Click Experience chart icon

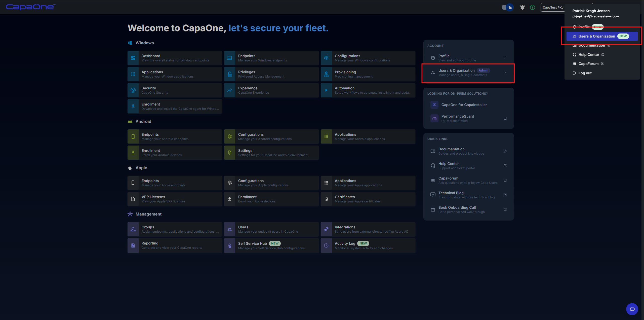[x=230, y=90]
